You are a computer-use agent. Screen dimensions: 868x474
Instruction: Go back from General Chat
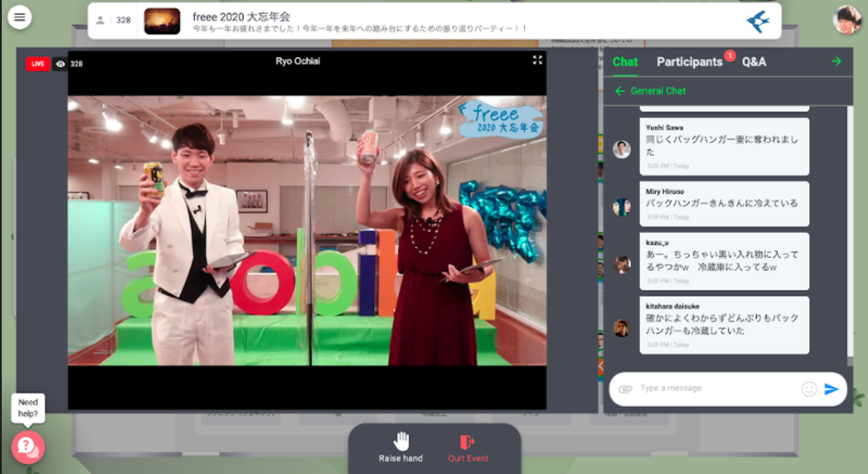point(619,91)
